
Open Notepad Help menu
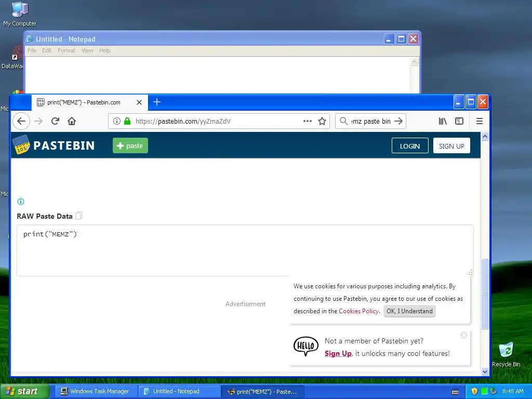click(x=105, y=50)
